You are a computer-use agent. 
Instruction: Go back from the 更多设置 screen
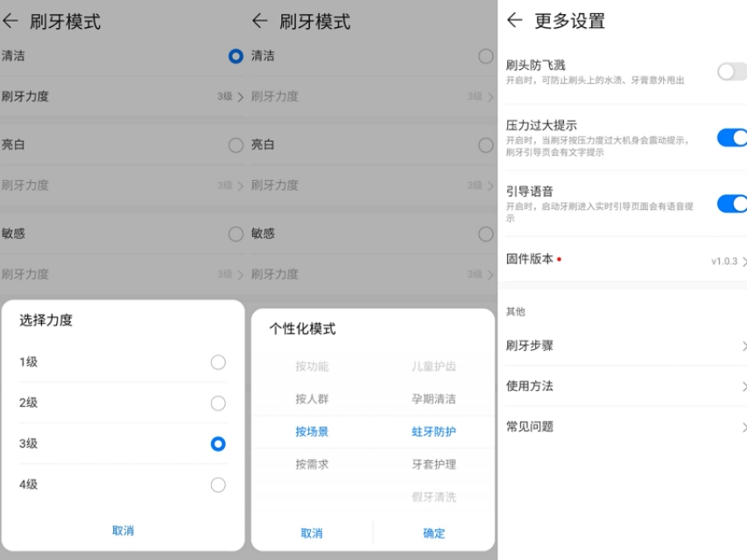click(x=516, y=20)
